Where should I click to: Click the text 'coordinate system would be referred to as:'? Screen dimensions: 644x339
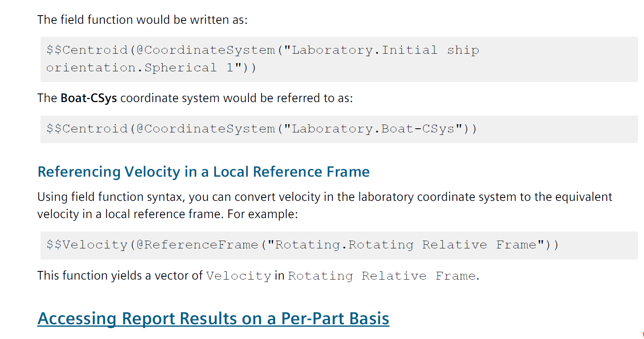tap(236, 98)
